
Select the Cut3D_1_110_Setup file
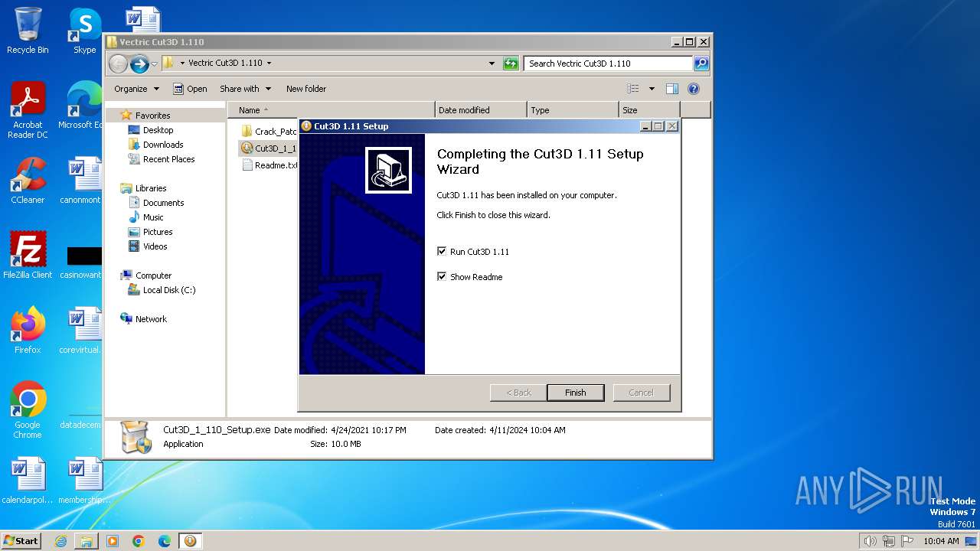[269, 148]
